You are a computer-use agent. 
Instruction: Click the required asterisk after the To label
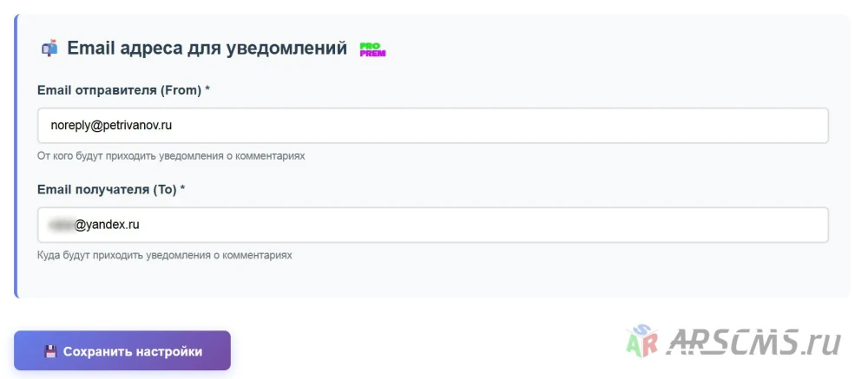click(x=182, y=188)
